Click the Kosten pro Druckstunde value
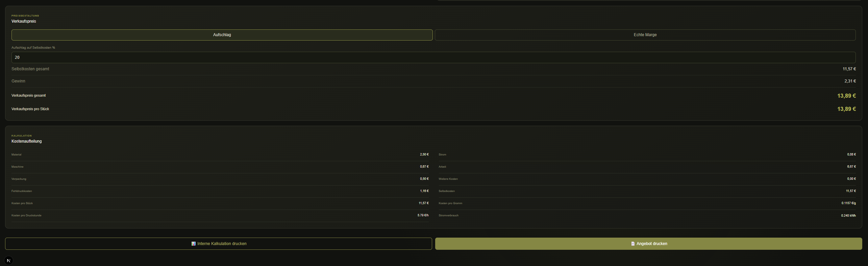The width and height of the screenshot is (868, 266). click(x=423, y=215)
